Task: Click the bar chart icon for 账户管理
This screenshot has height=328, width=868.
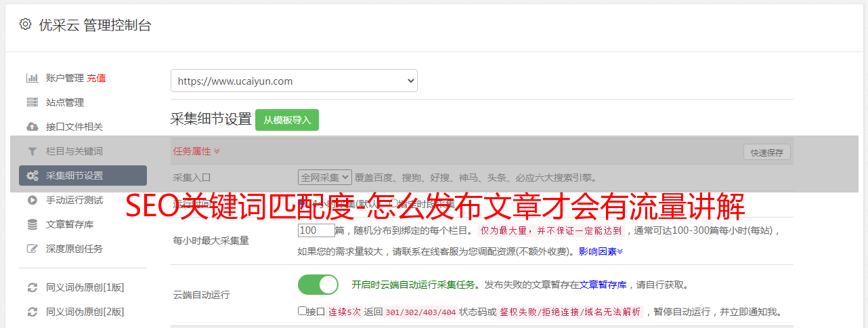Action: [32, 78]
